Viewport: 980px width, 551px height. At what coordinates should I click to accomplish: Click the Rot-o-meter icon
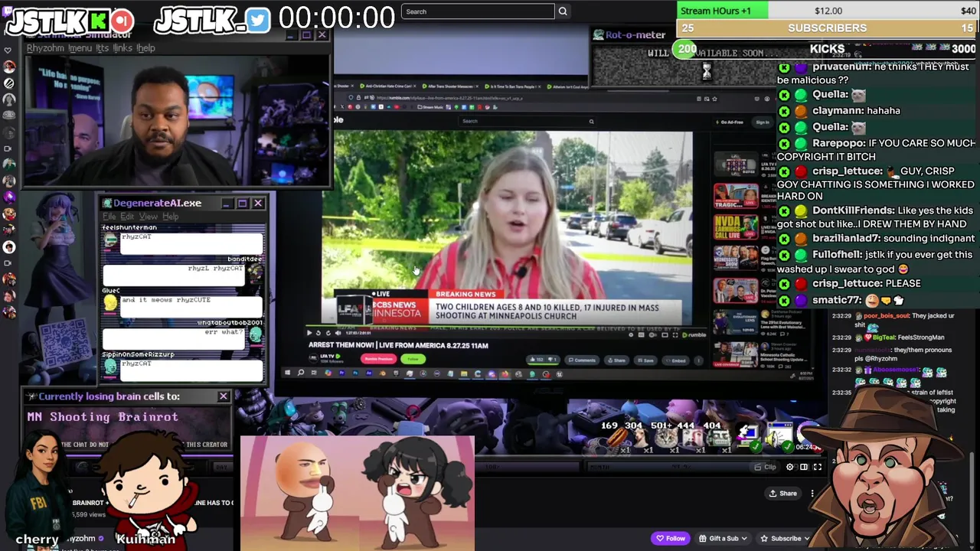(x=598, y=34)
